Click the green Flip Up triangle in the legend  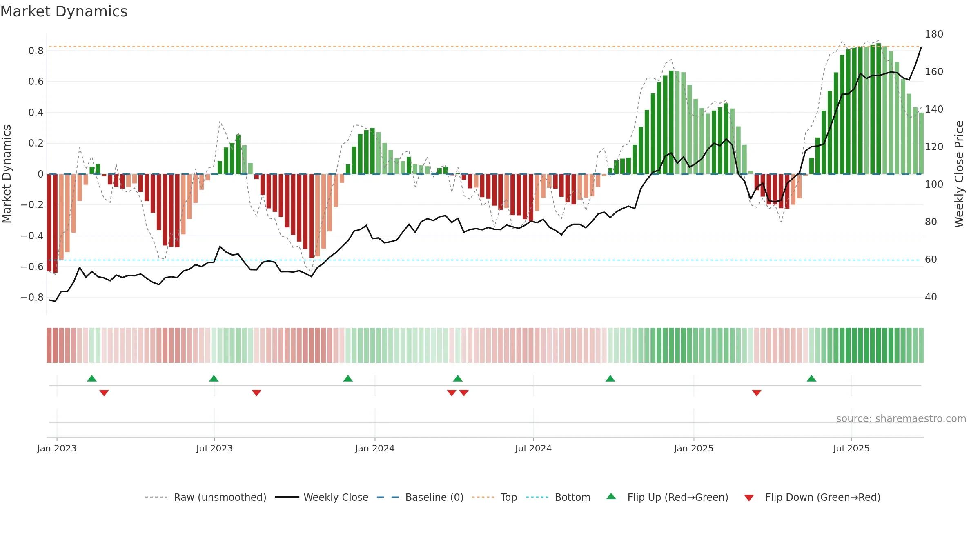click(611, 496)
